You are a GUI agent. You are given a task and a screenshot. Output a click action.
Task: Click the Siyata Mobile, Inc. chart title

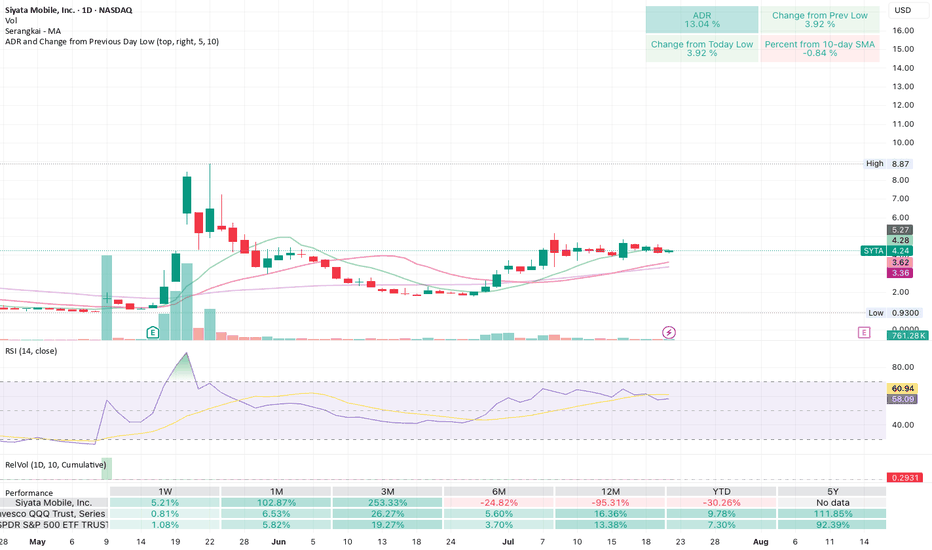(x=68, y=10)
